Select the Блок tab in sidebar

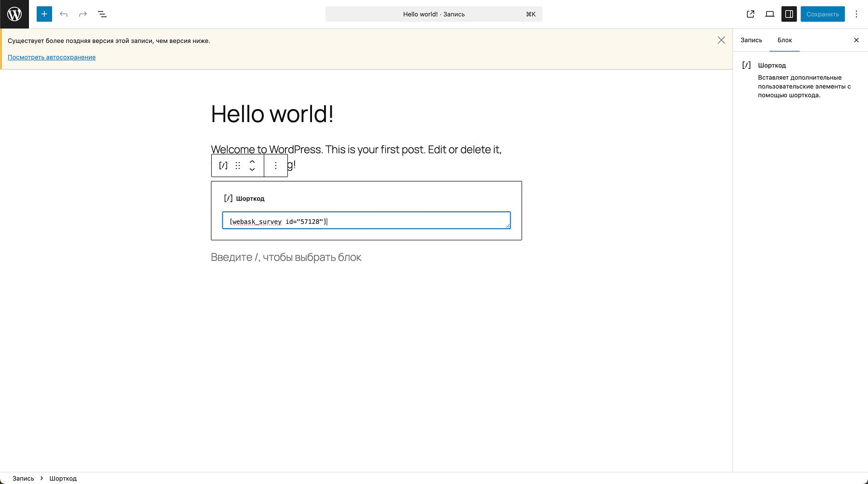(x=785, y=40)
